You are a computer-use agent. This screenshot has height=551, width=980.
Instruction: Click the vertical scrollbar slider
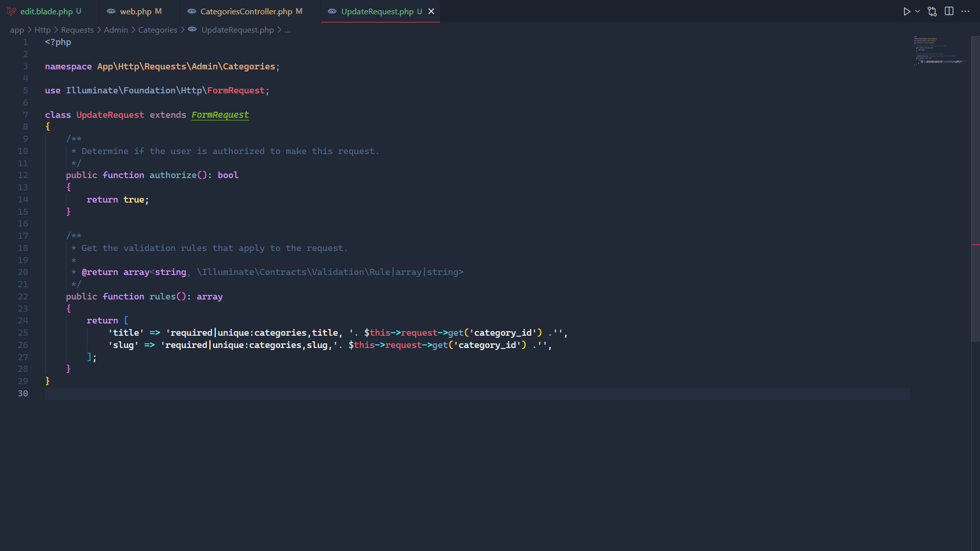pyautogui.click(x=975, y=189)
